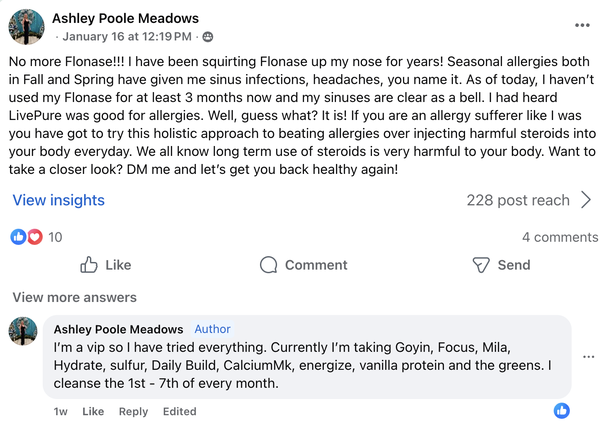Expand View more answers

coord(74,297)
